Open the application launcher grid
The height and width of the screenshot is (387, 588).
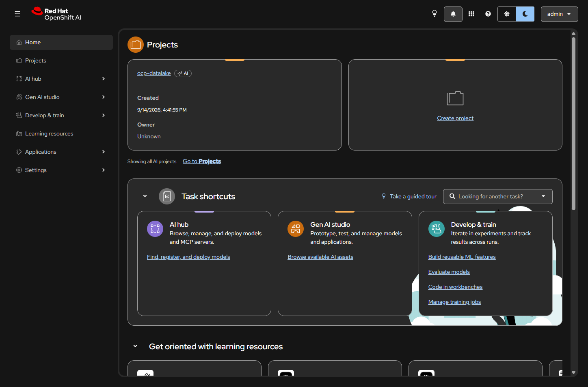click(471, 14)
